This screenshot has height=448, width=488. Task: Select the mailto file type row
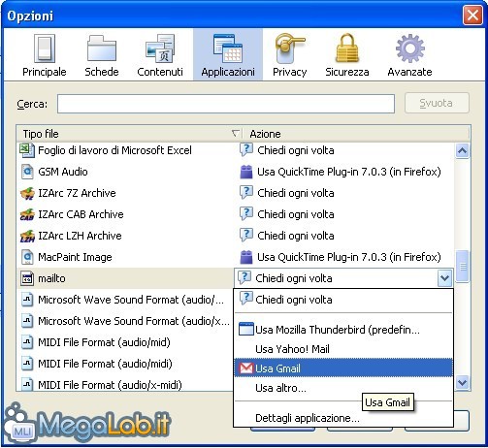(125, 278)
